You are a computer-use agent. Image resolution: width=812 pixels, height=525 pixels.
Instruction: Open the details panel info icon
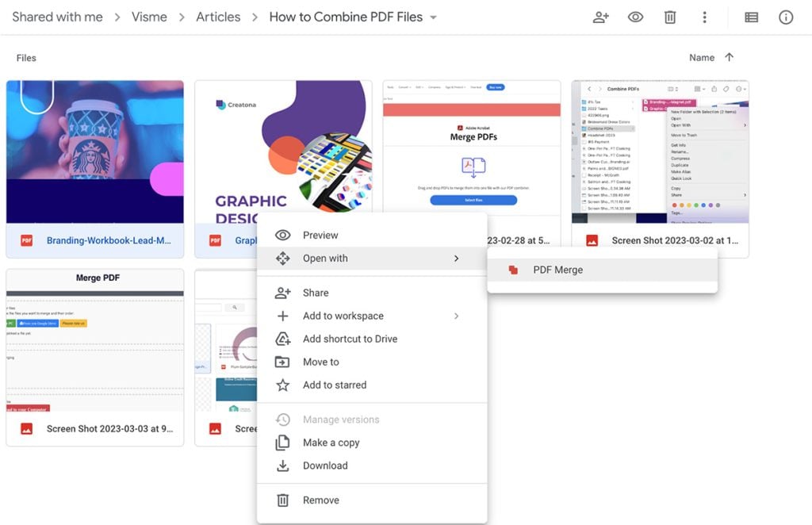pyautogui.click(x=786, y=17)
